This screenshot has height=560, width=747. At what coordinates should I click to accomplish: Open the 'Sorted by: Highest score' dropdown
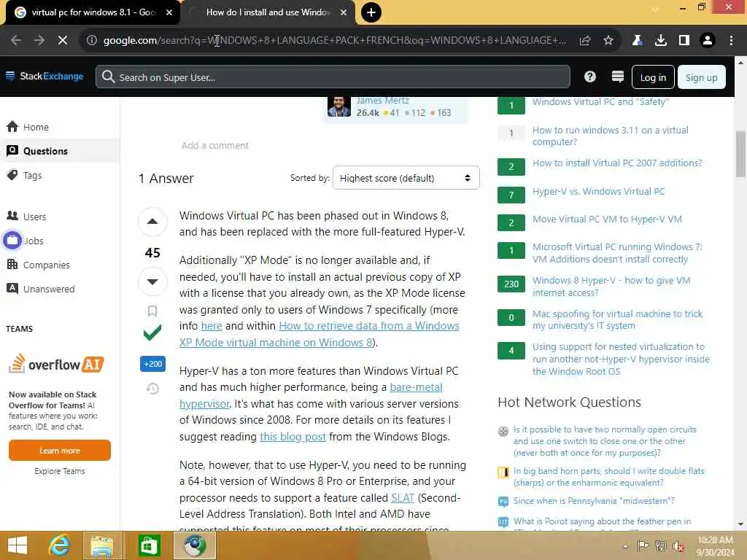click(406, 178)
